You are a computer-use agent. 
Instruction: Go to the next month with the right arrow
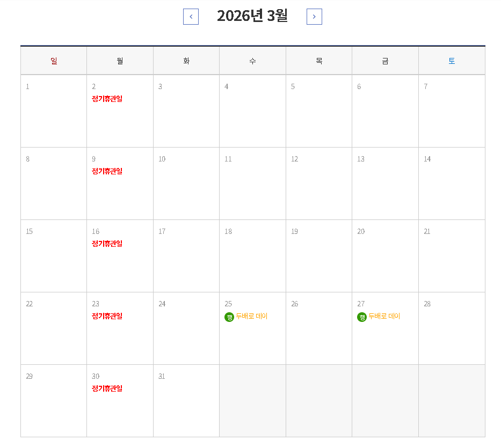point(314,17)
